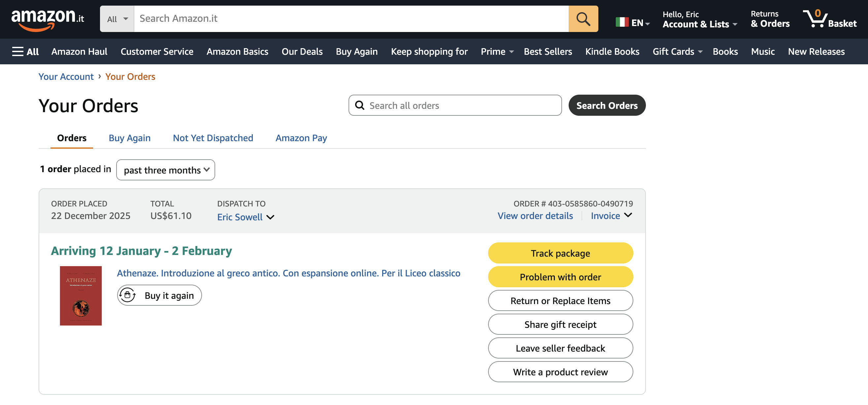The height and width of the screenshot is (405, 868).
Task: Expand the Invoice dropdown
Action: [611, 216]
